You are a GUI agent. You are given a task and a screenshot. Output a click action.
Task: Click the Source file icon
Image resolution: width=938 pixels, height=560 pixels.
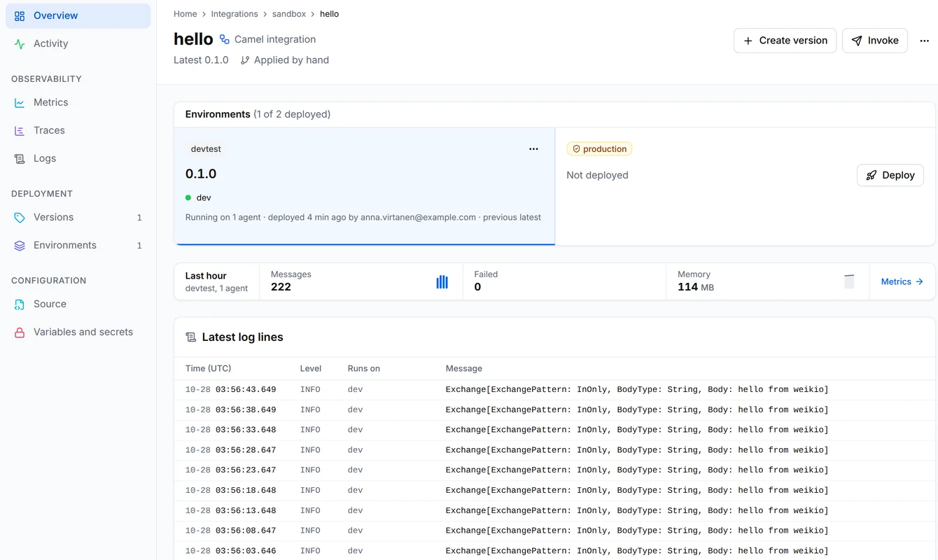click(x=20, y=304)
